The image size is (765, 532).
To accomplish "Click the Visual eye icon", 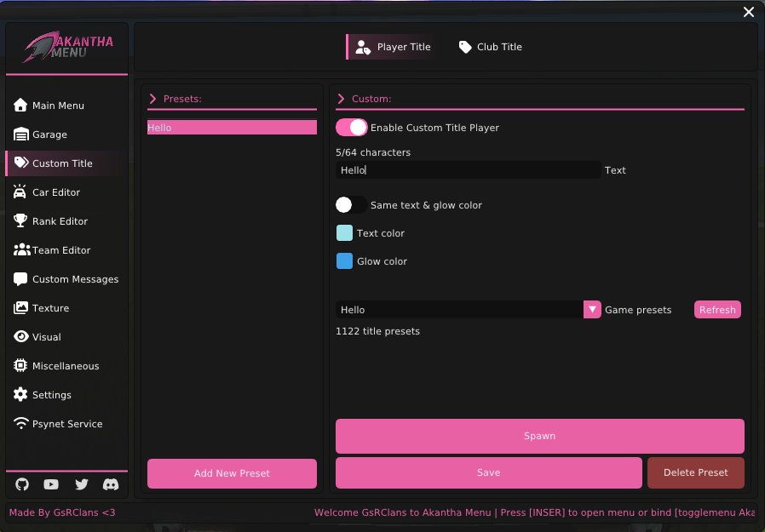I will (x=21, y=337).
